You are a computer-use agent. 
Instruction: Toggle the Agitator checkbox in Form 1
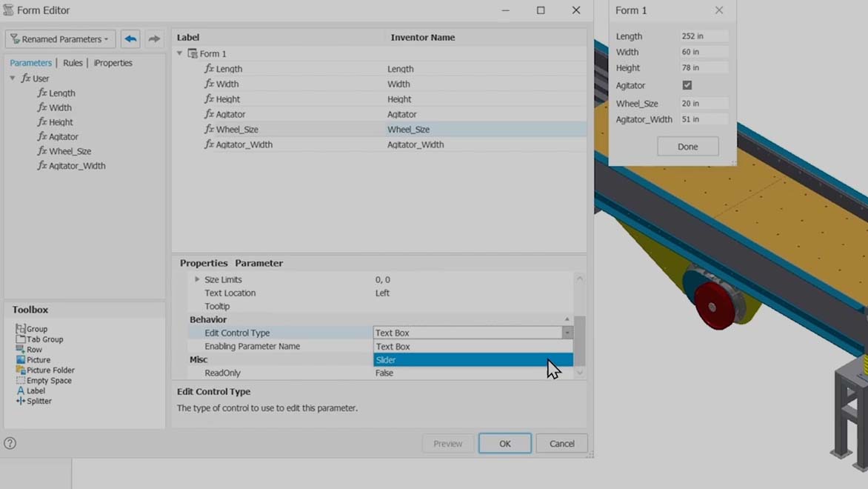687,85
